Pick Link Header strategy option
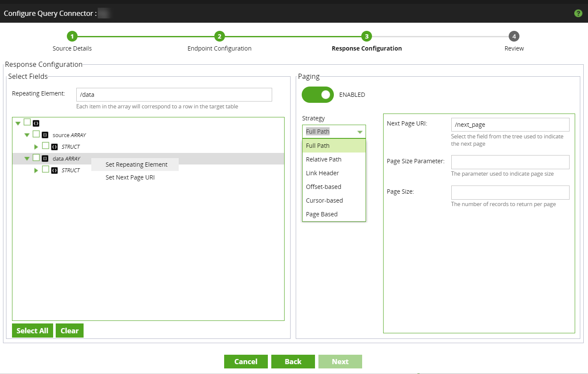The height and width of the screenshot is (374, 588). (x=334, y=173)
